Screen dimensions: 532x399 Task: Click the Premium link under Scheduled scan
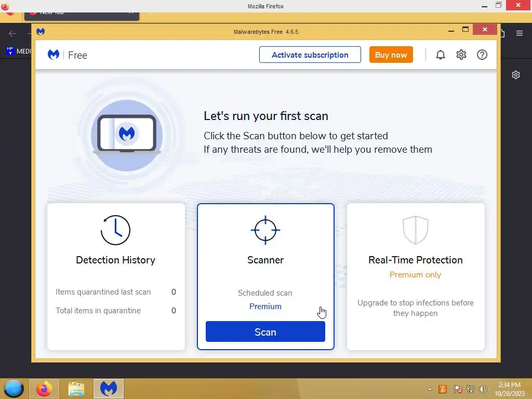pos(265,307)
